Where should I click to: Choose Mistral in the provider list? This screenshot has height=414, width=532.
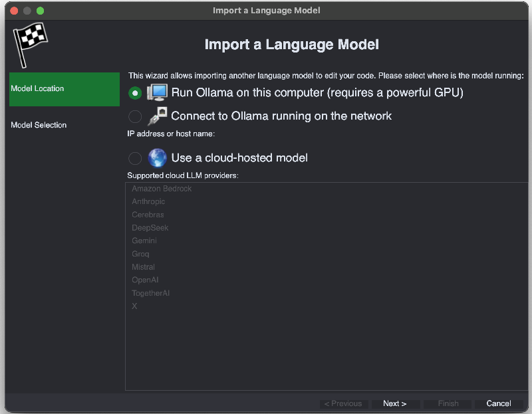pyautogui.click(x=143, y=267)
